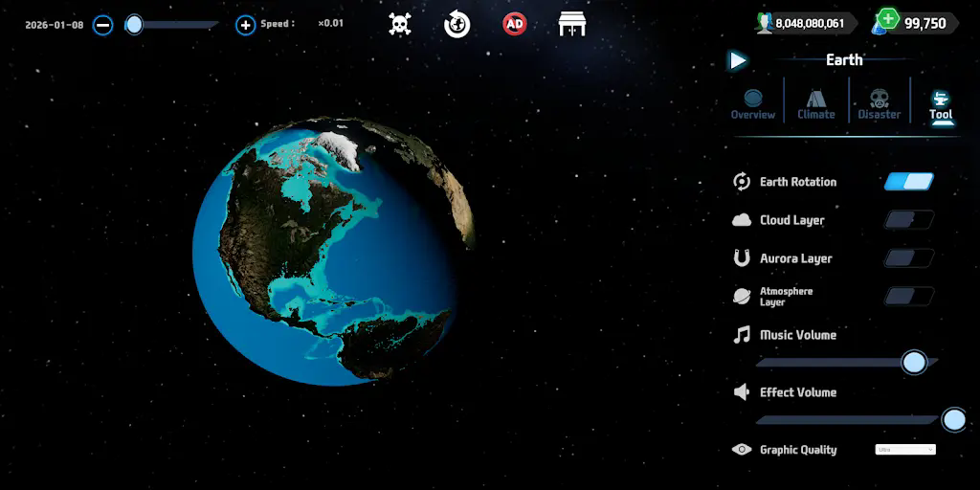Turn on the Aurora Layer toggle
This screenshot has width=980, height=490.
tap(908, 258)
